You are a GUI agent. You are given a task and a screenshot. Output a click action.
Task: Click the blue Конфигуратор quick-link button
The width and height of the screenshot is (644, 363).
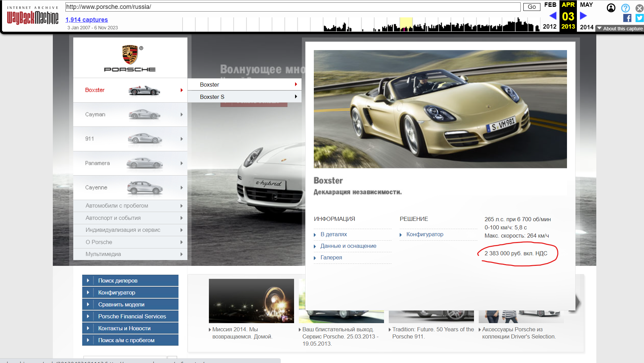coord(130,292)
